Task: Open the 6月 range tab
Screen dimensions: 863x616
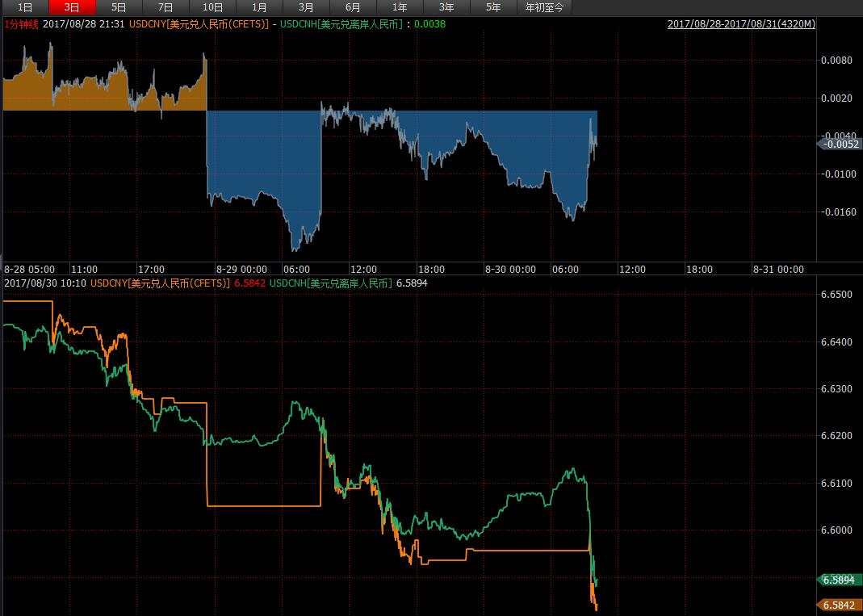Action: click(x=353, y=7)
